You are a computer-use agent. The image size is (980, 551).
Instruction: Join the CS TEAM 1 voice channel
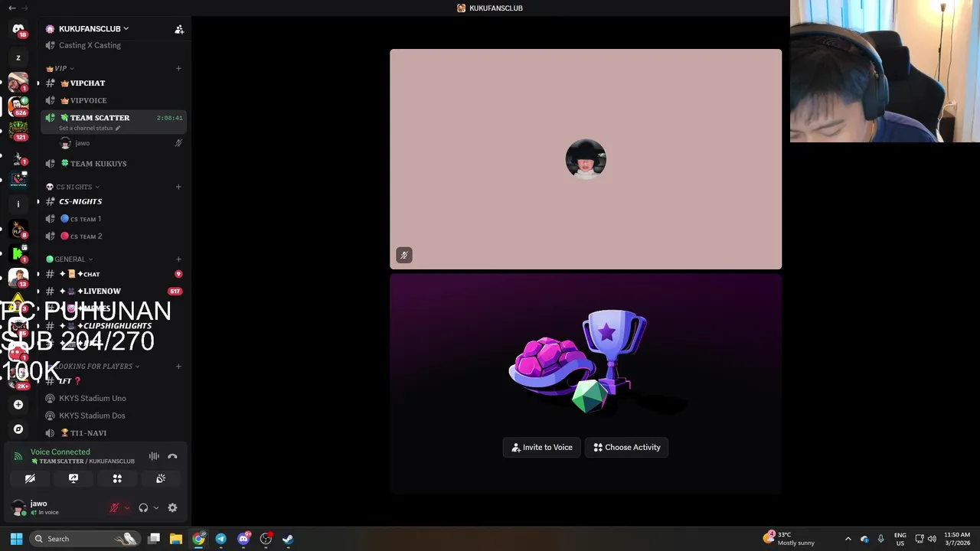click(x=113, y=219)
